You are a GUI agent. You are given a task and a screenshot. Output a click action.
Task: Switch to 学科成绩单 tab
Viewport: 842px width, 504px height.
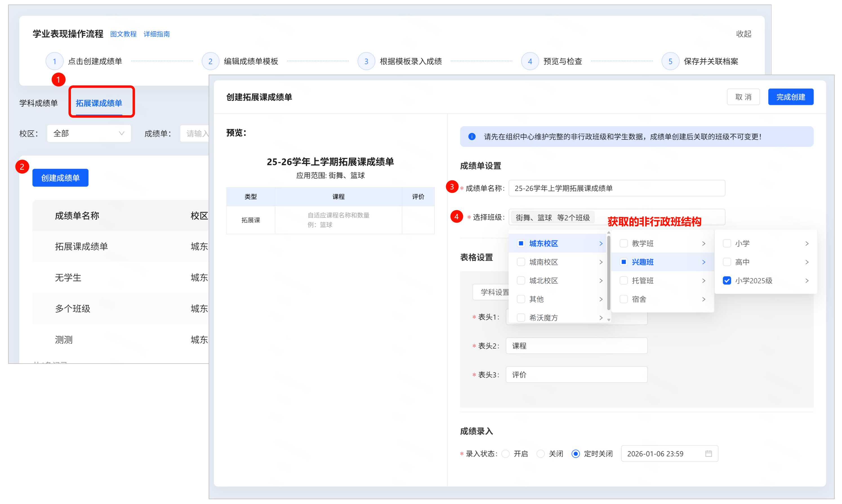coord(38,103)
